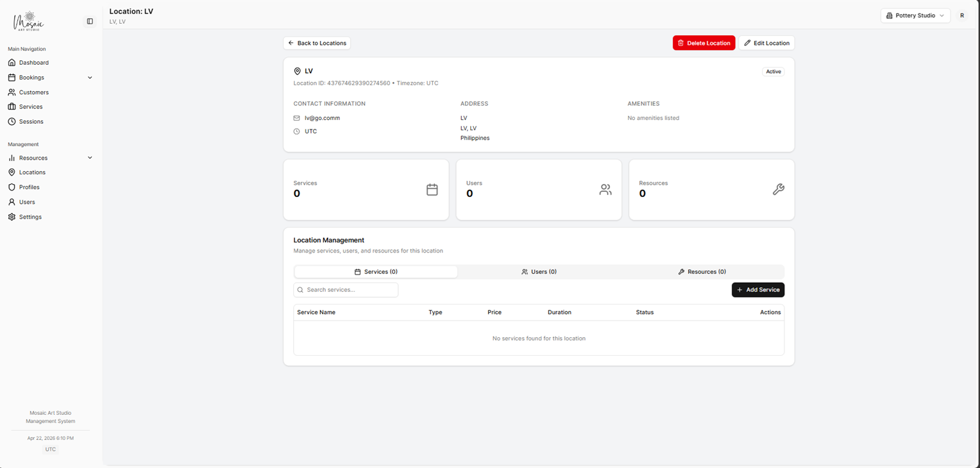Click the Delete Location button
Image resolution: width=980 pixels, height=468 pixels.
point(704,42)
